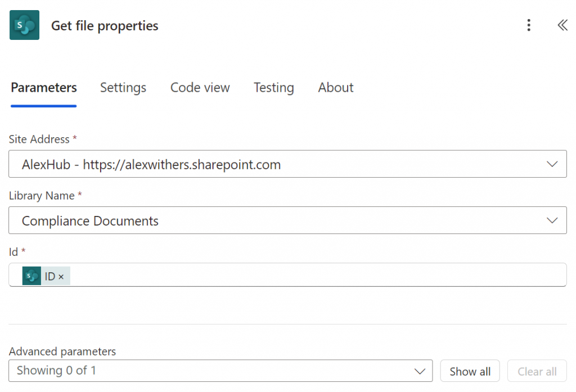576x392 pixels.
Task: Open the About tab
Action: pyautogui.click(x=336, y=88)
